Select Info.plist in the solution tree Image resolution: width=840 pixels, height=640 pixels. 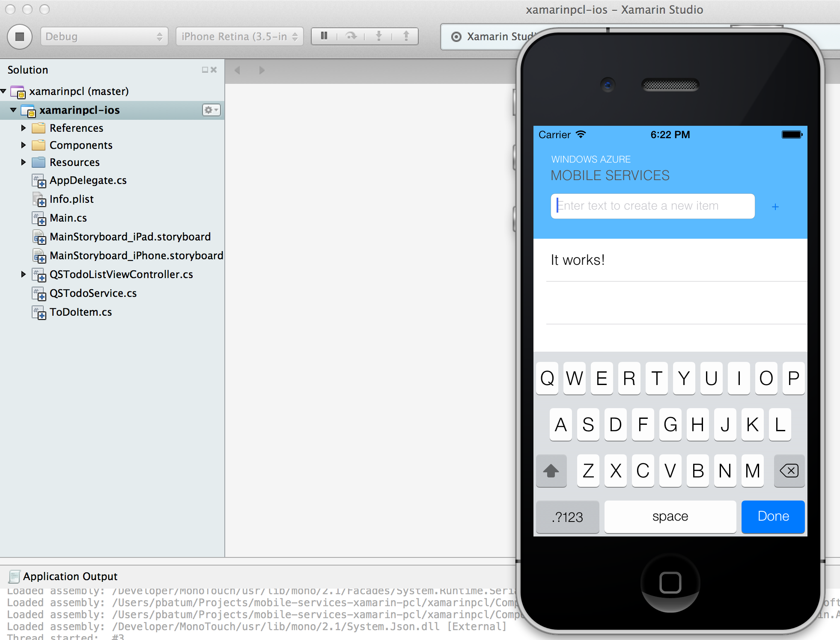point(71,199)
